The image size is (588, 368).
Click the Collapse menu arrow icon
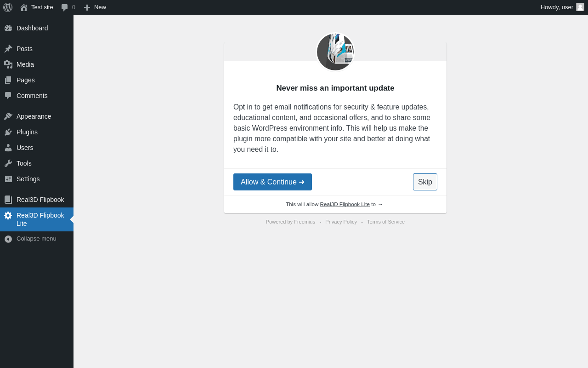(8, 239)
